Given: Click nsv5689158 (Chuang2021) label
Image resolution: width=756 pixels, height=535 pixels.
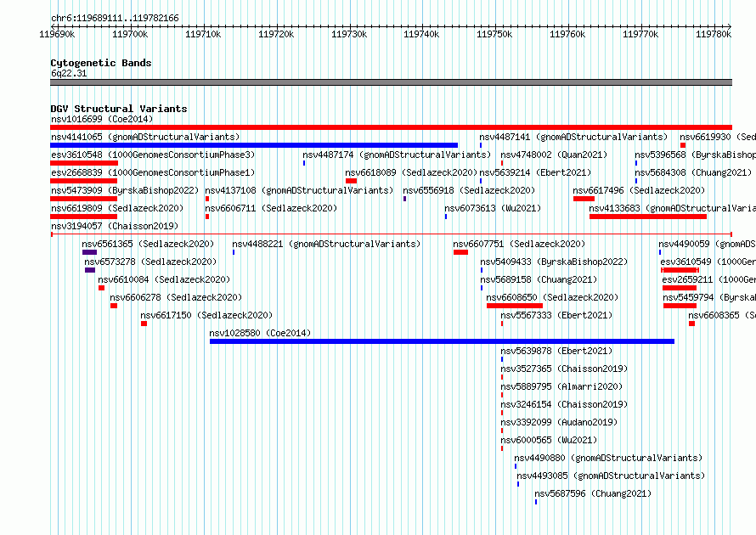Looking at the screenshot, I should (x=539, y=279).
